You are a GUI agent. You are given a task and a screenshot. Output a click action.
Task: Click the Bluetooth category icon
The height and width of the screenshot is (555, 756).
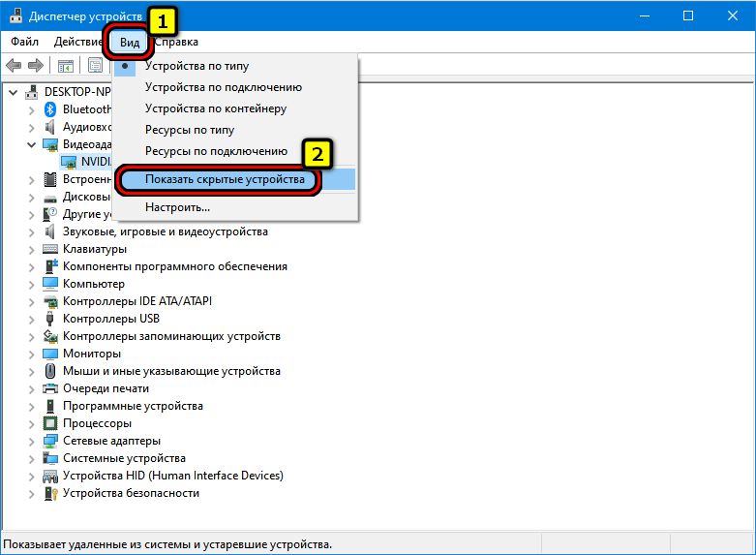51,109
